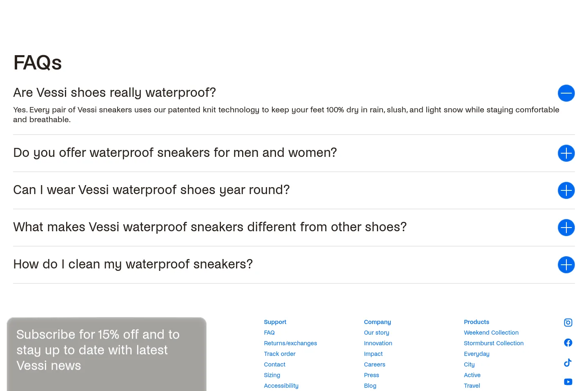588x391 pixels.
Task: Go to Track order page
Action: point(280,354)
